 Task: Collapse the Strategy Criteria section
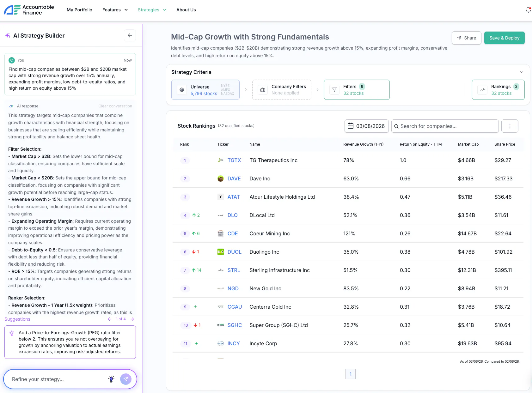522,72
